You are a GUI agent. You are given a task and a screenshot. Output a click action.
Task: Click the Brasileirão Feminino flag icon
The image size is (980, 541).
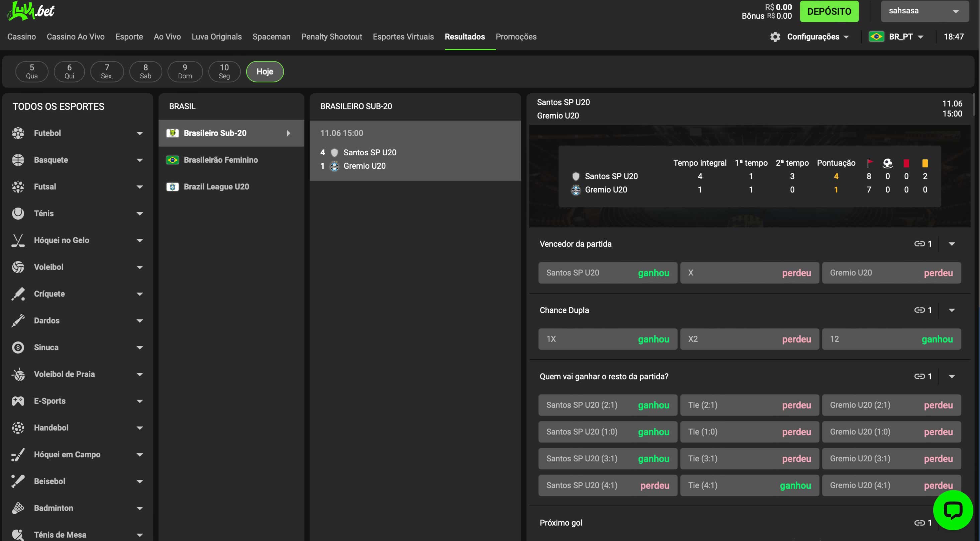pos(172,160)
